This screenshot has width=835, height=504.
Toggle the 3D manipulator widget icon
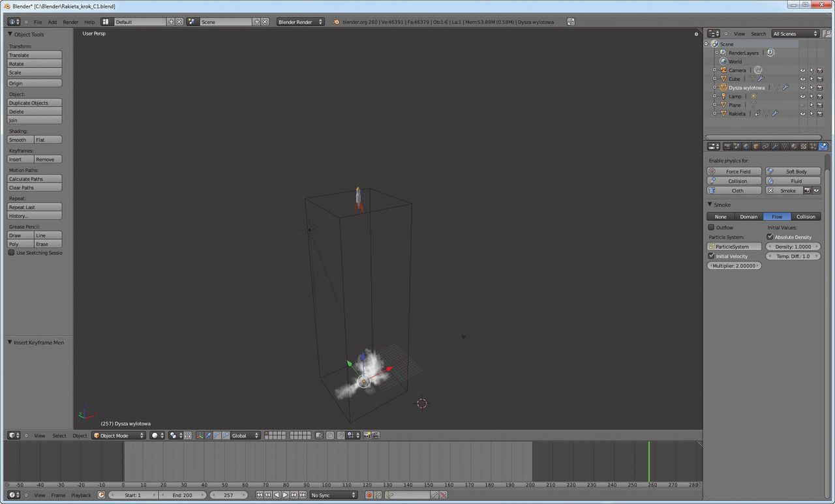point(200,435)
